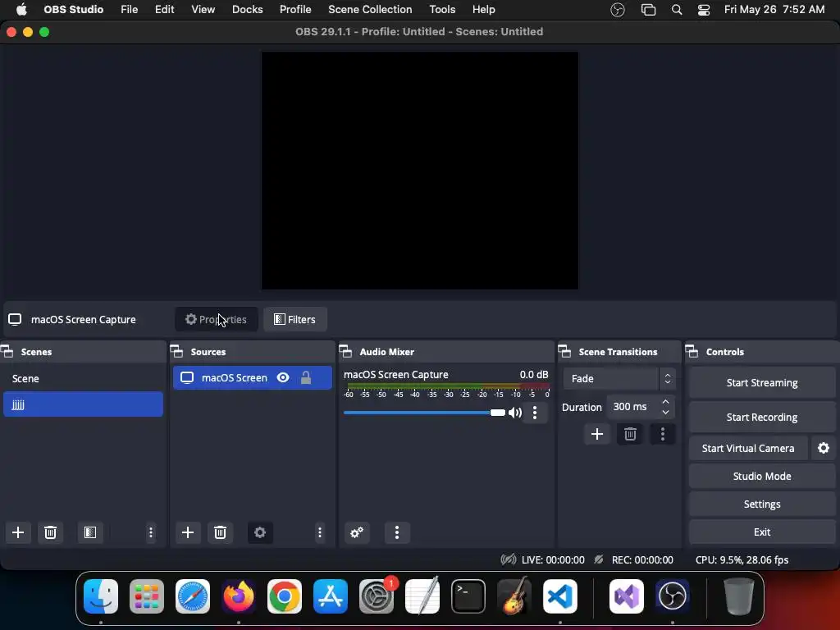
Task: Click CPU usage status text
Action: tap(742, 559)
